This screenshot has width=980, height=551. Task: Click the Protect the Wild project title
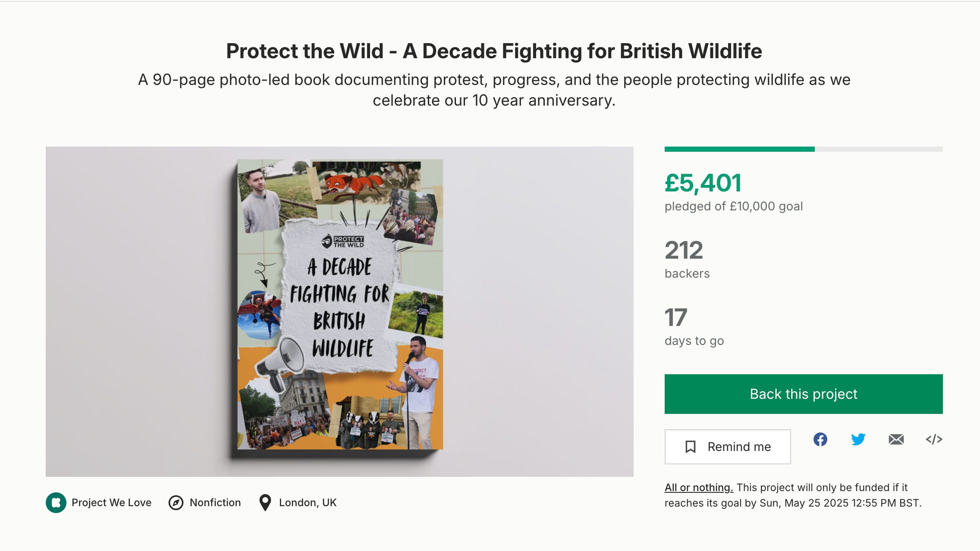[494, 51]
